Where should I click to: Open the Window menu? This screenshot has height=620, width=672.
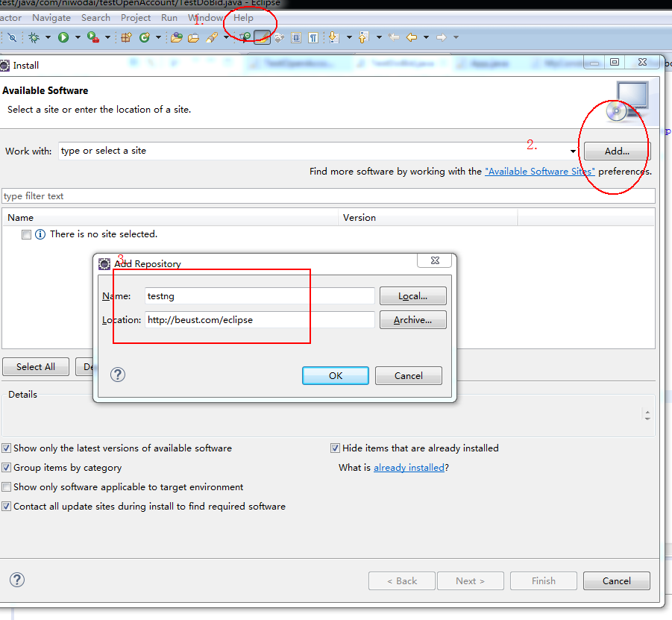206,18
